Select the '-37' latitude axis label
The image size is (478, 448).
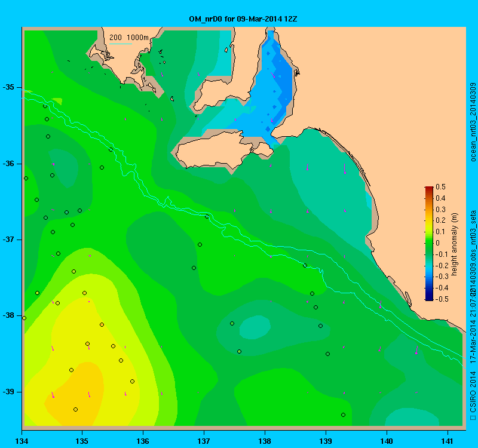click(x=8, y=240)
